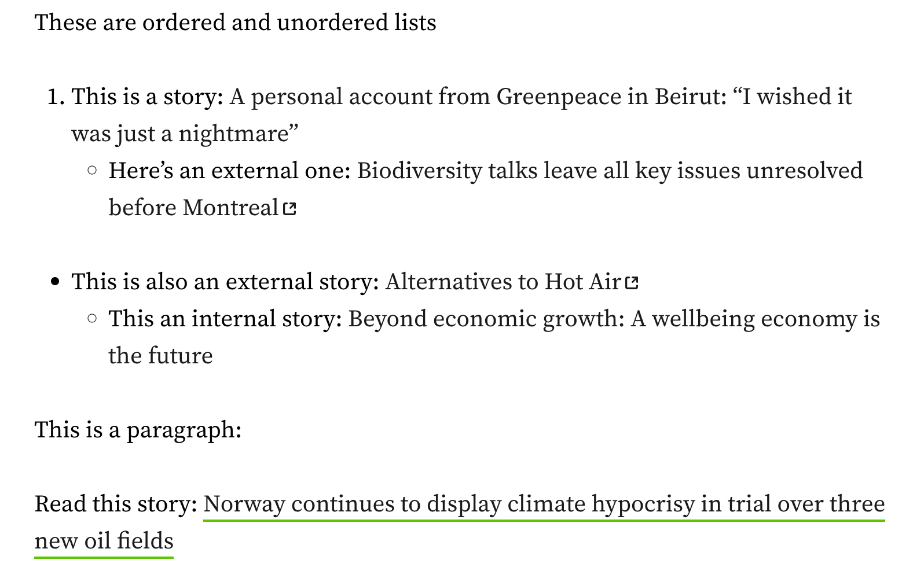
Task: Click the external-link icon after Hot Air
Action: click(x=632, y=282)
